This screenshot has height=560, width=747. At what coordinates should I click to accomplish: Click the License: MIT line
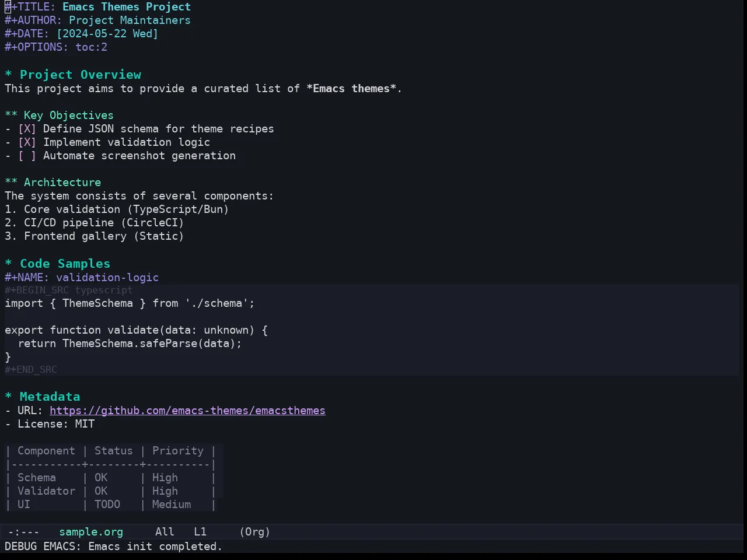[x=50, y=424]
